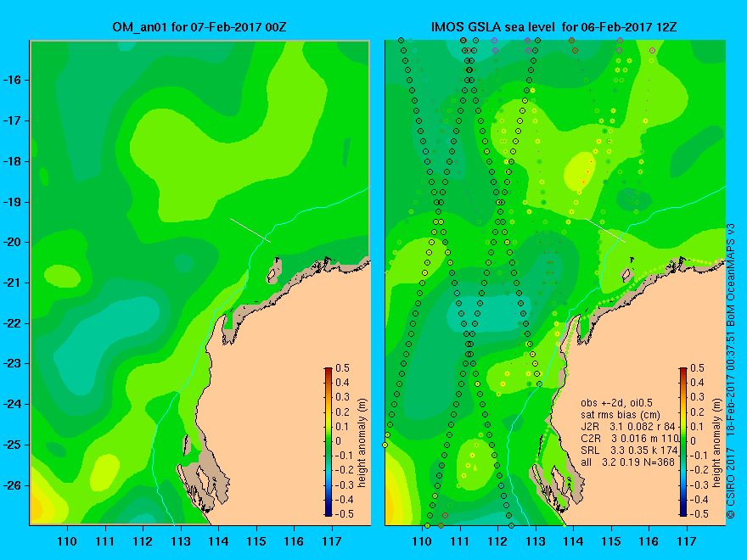The width and height of the screenshot is (747, 560).
Task: Click longitude label "116" under the left map
Action: point(294,541)
